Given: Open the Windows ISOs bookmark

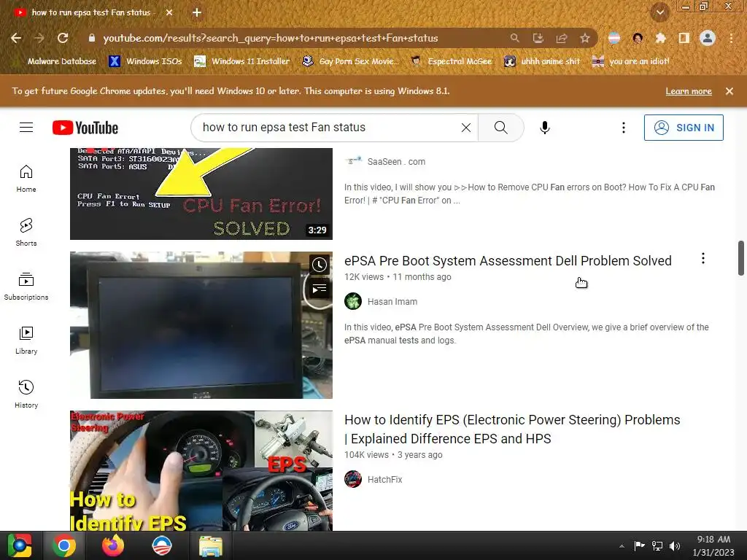Looking at the screenshot, I should tap(145, 61).
